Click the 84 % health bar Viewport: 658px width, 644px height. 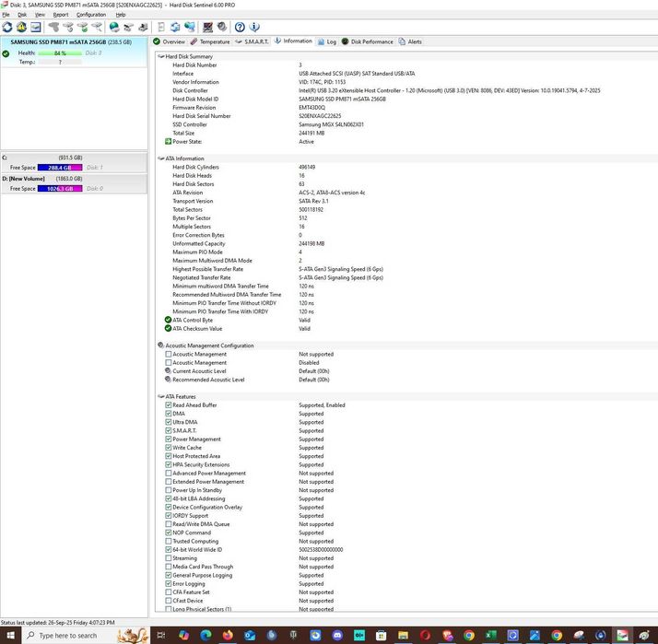point(60,53)
